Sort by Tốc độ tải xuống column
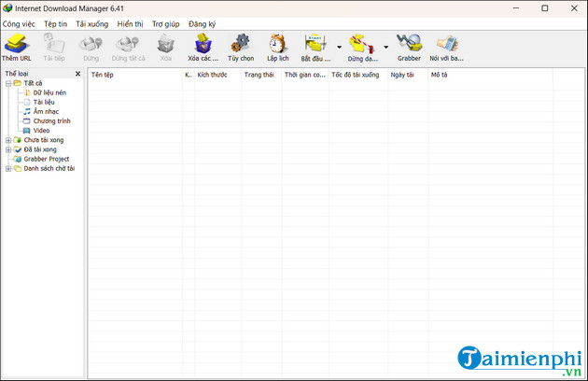Viewport: 588px width, 381px height. [358, 75]
